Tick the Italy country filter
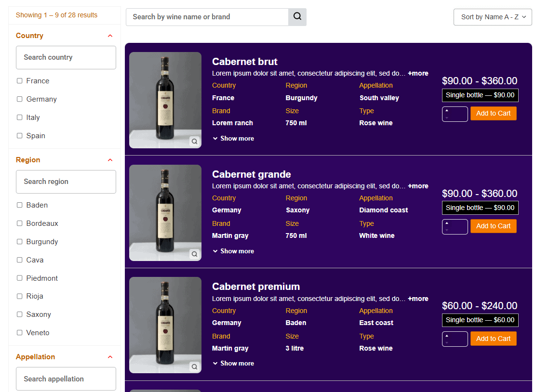This screenshot has width=536, height=392. click(x=20, y=118)
